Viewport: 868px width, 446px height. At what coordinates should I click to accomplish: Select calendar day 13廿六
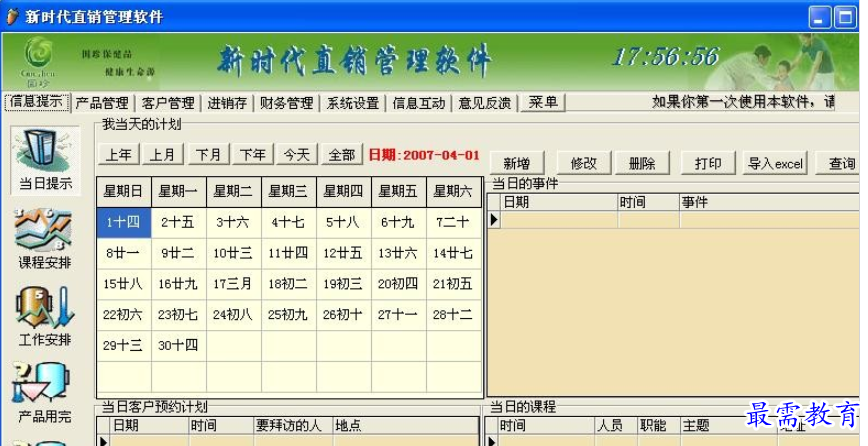pyautogui.click(x=398, y=253)
